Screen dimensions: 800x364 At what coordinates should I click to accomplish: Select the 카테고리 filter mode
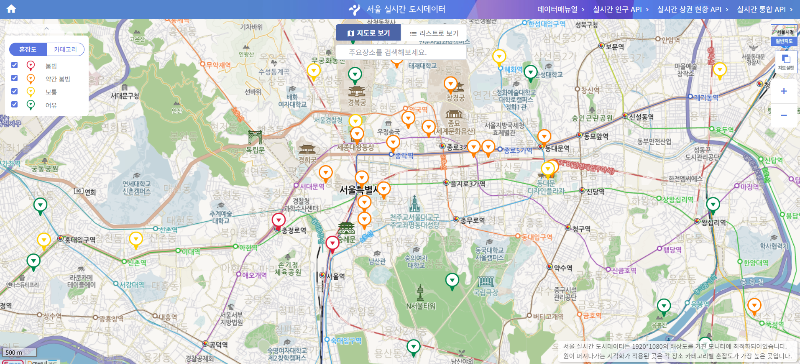[x=65, y=50]
